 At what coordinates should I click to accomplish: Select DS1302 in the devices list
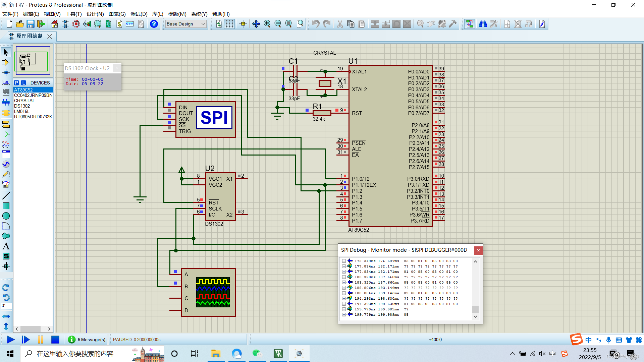[x=22, y=106]
